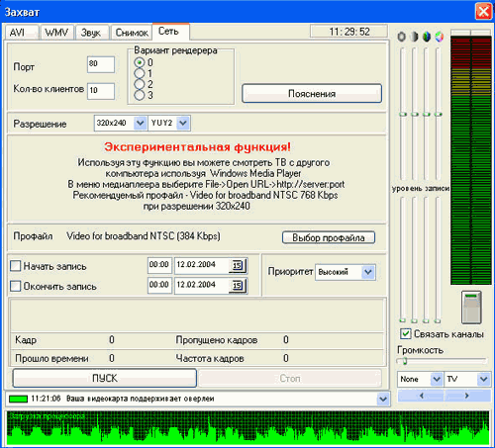Click the Начать запись time field 00:00

click(x=159, y=265)
